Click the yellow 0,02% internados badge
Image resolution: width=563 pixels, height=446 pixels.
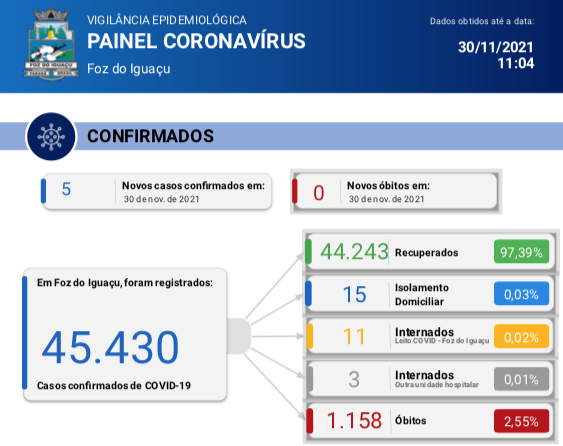coord(521,336)
